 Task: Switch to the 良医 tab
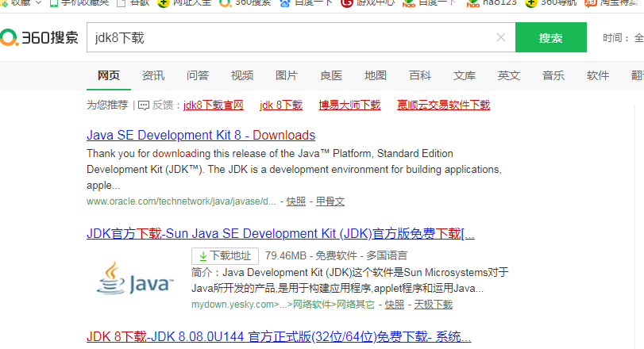(331, 75)
